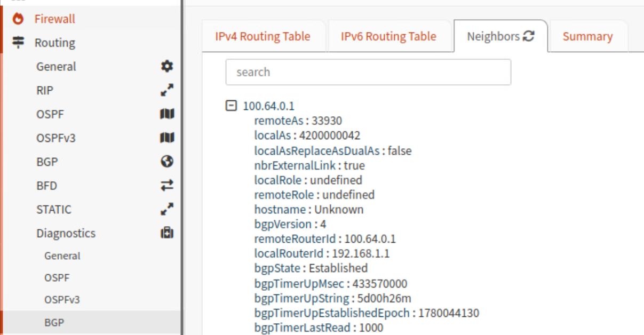Image resolution: width=644 pixels, height=335 pixels.
Task: Click the exchange arrows icon beside BFD
Action: (167, 186)
